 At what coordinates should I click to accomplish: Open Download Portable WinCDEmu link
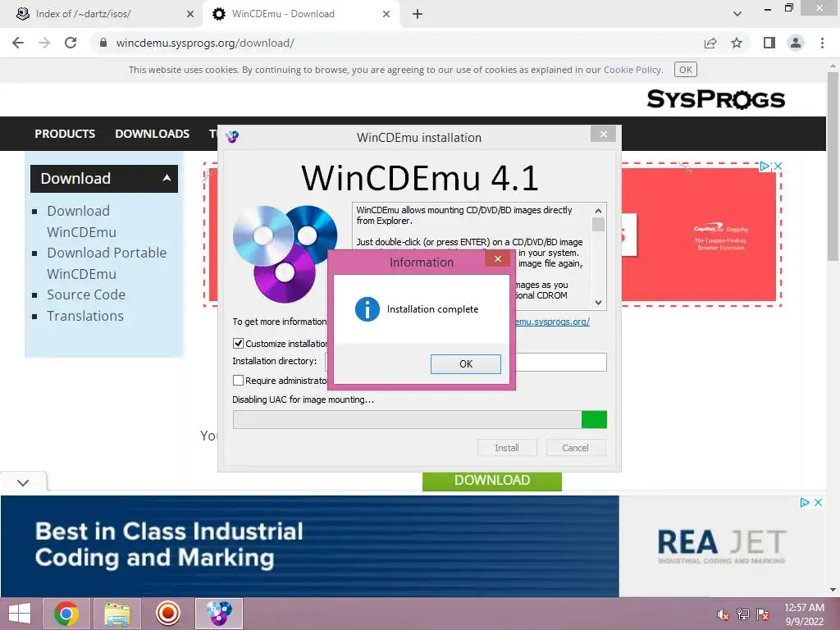107,263
